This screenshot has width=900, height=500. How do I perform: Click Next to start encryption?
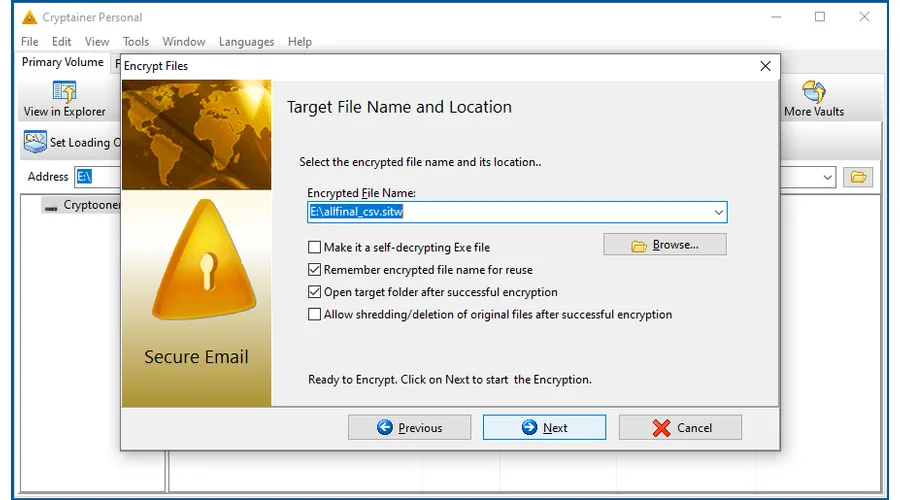[x=544, y=428]
